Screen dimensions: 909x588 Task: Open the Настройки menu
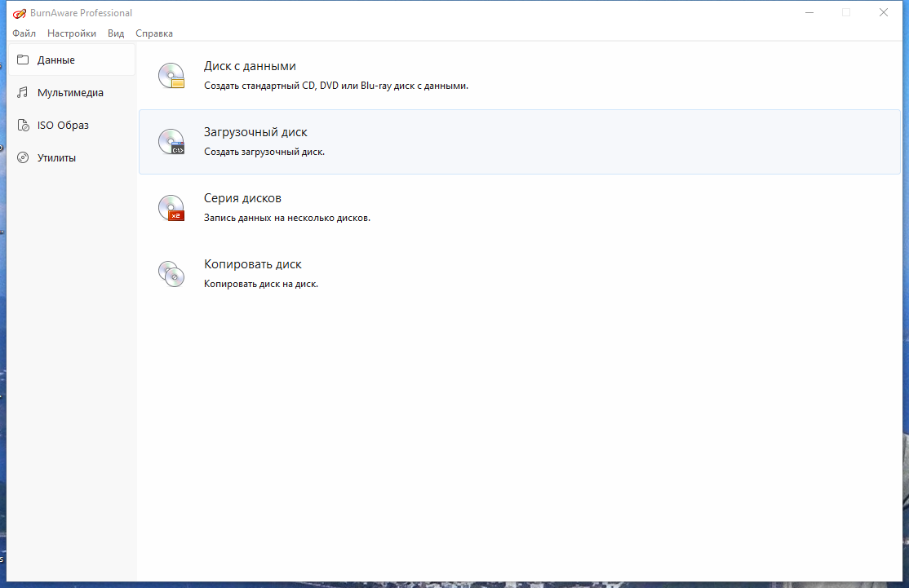71,33
